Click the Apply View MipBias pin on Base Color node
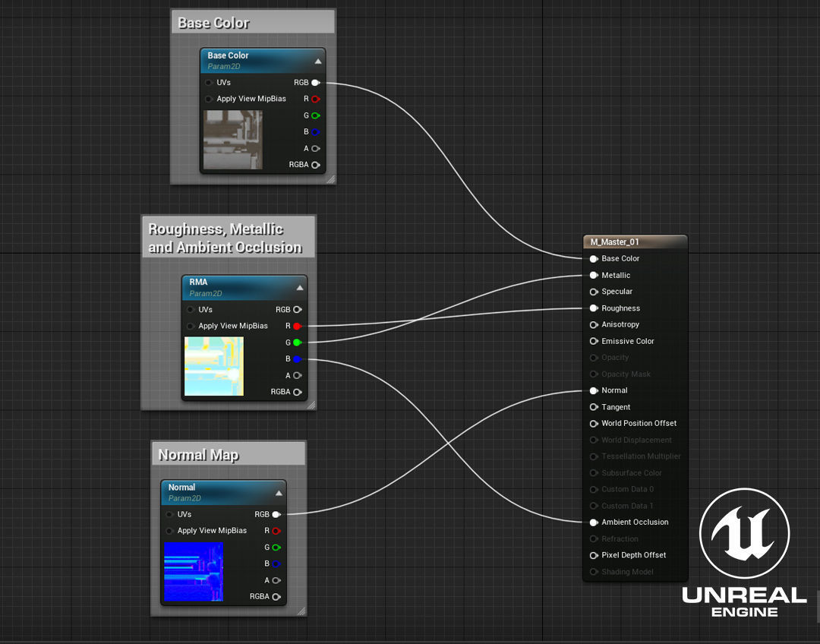The image size is (820, 644). coord(209,99)
